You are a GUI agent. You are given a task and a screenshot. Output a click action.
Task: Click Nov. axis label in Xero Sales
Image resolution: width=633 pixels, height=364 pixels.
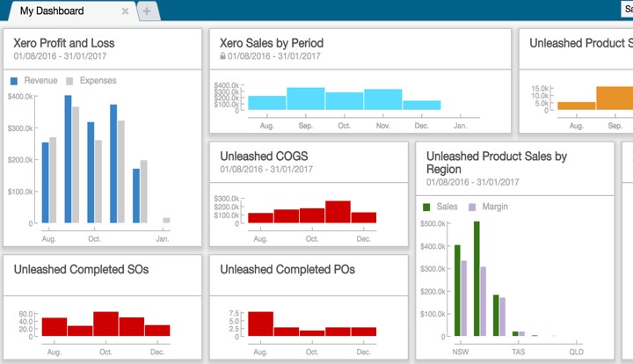click(382, 126)
